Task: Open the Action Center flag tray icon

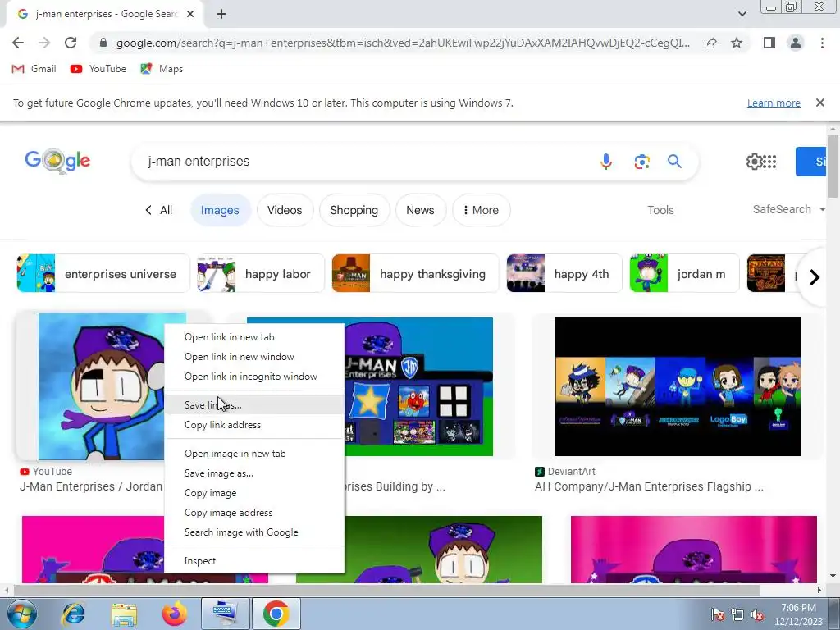Action: coord(717,615)
